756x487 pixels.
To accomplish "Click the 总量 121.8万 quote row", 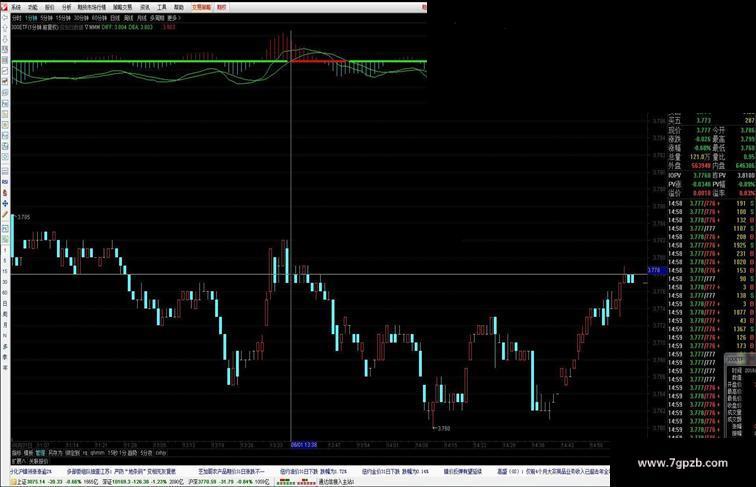I will pyautogui.click(x=689, y=157).
